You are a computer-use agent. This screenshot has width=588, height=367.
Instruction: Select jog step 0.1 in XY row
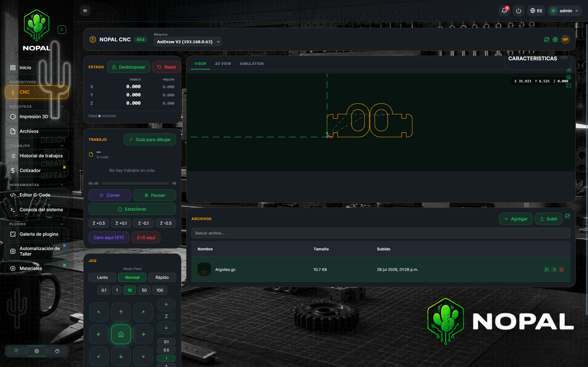click(104, 290)
